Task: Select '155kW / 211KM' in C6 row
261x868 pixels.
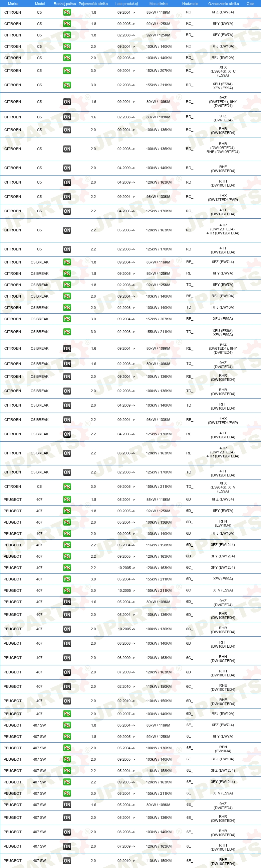Action: click(159, 486)
